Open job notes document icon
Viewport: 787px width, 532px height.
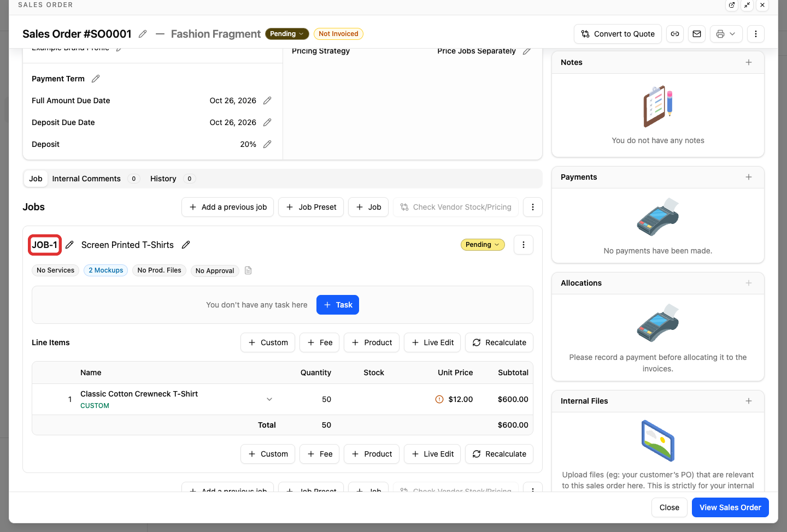(x=248, y=270)
